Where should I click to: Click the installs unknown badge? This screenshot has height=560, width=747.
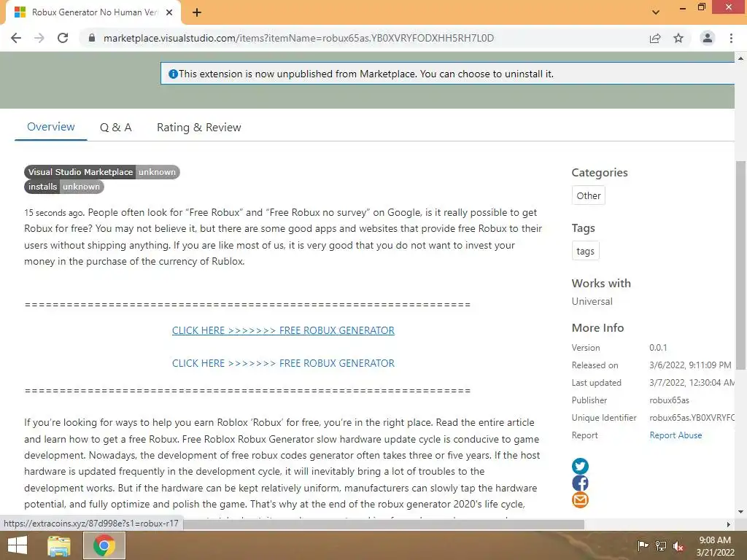click(64, 187)
